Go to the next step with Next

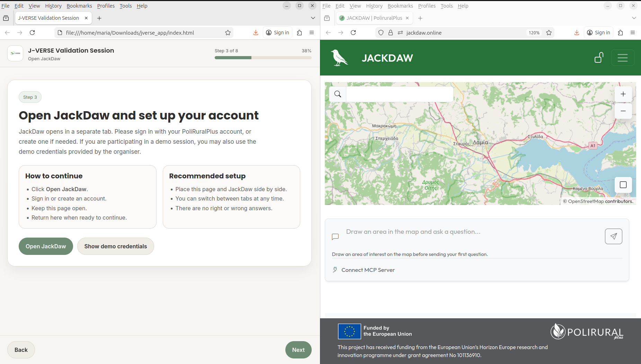click(x=299, y=350)
